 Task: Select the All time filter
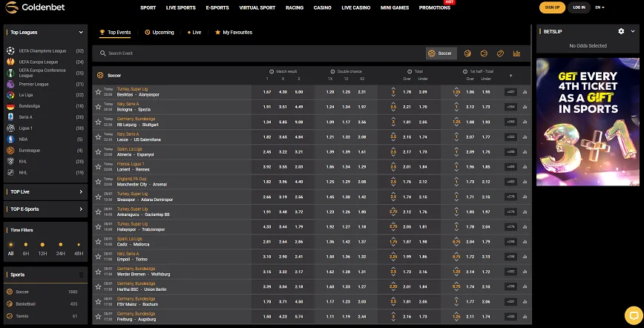pos(10,249)
